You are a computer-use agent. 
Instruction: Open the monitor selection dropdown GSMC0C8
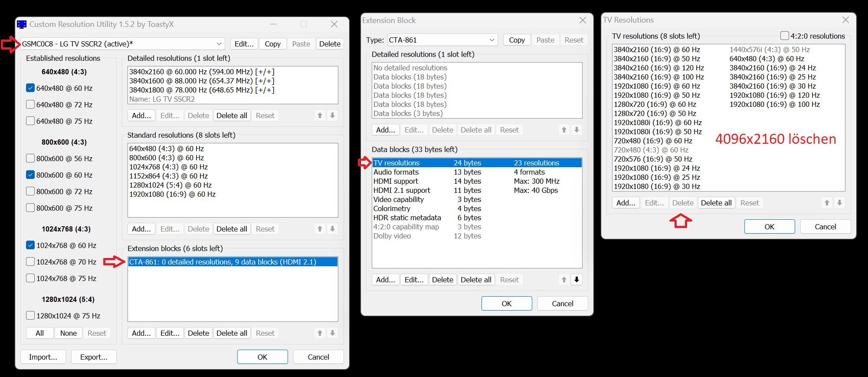123,44
